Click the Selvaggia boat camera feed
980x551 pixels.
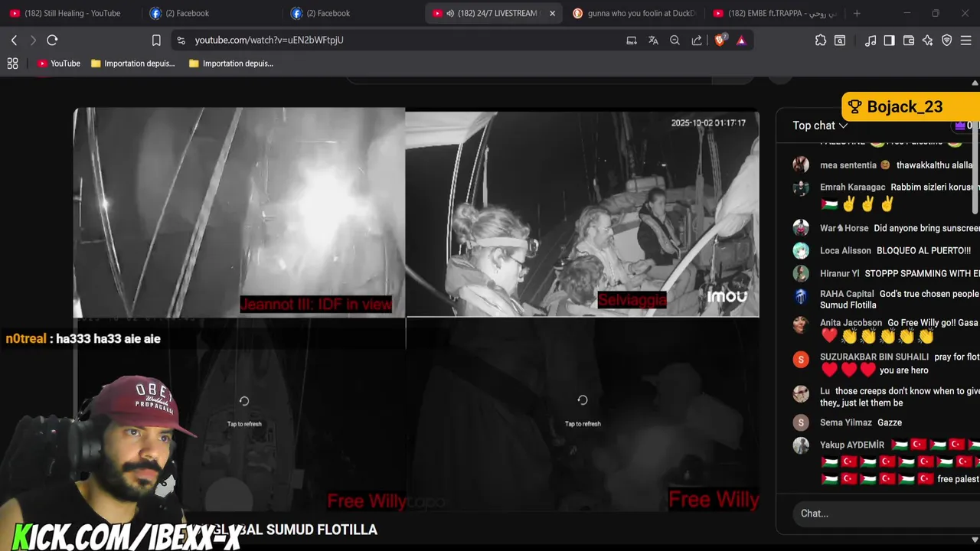click(582, 214)
